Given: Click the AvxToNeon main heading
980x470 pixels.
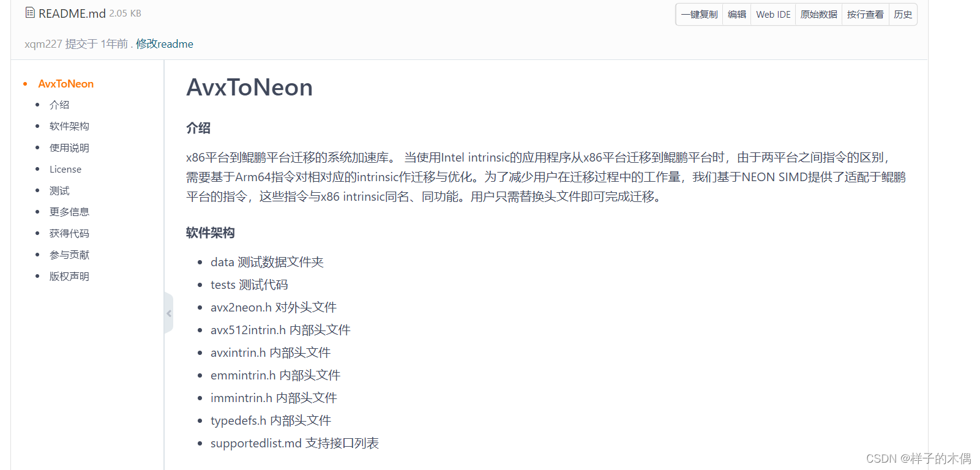Looking at the screenshot, I should click(249, 88).
